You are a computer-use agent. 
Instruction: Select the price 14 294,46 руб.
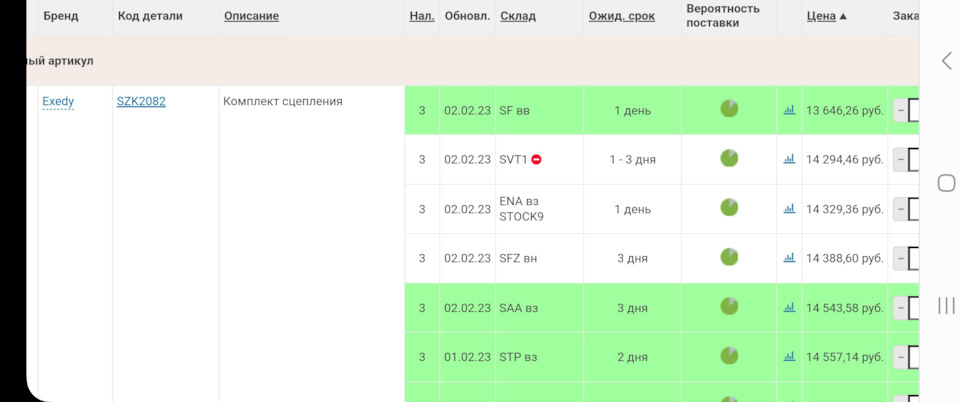845,160
